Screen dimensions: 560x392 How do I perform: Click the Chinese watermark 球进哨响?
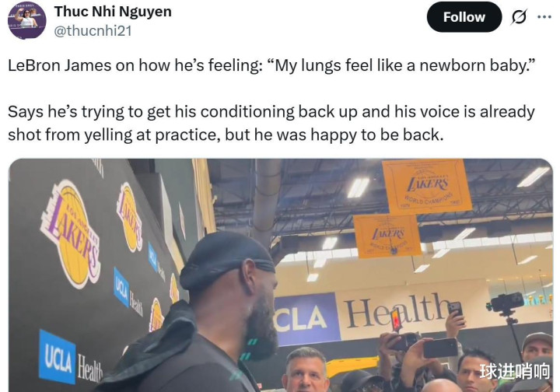click(514, 371)
